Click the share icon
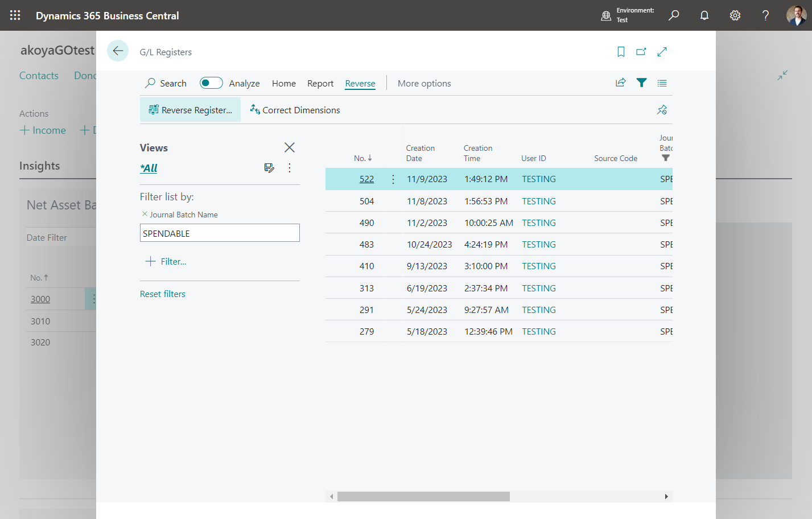Viewport: 812px width, 519px height. pos(621,83)
